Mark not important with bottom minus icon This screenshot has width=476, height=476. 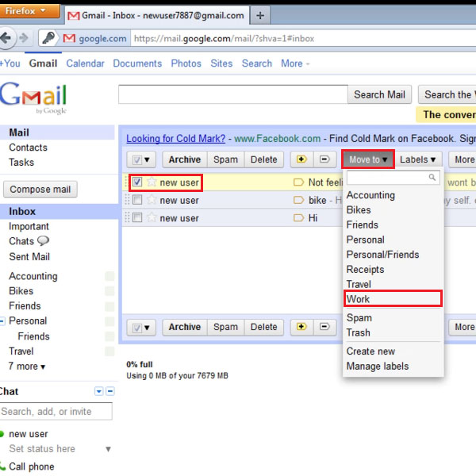[x=324, y=327]
